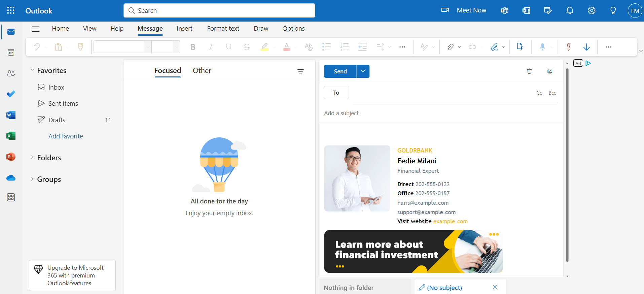This screenshot has width=644, height=294.
Task: Open highlight color dropdown arrow
Action: [x=274, y=47]
